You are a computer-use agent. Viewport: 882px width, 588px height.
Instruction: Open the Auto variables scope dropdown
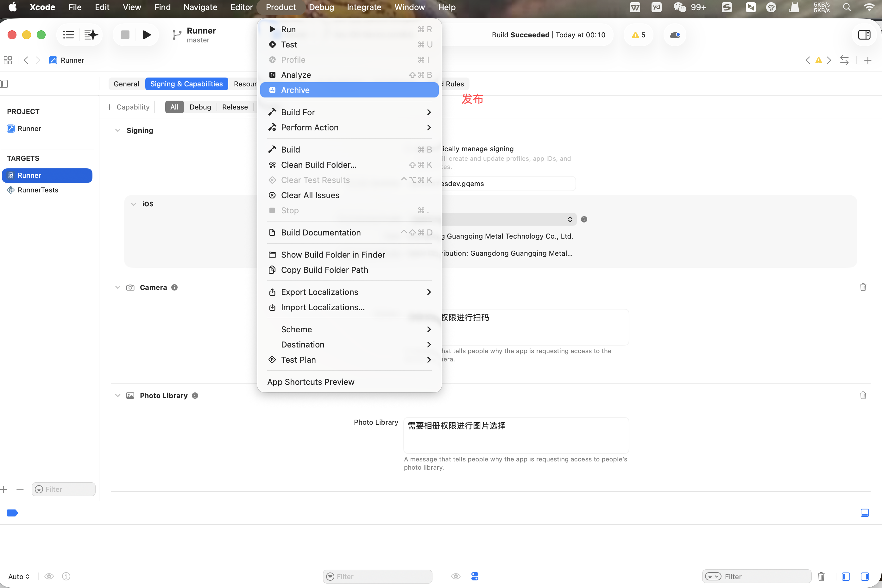click(x=19, y=576)
